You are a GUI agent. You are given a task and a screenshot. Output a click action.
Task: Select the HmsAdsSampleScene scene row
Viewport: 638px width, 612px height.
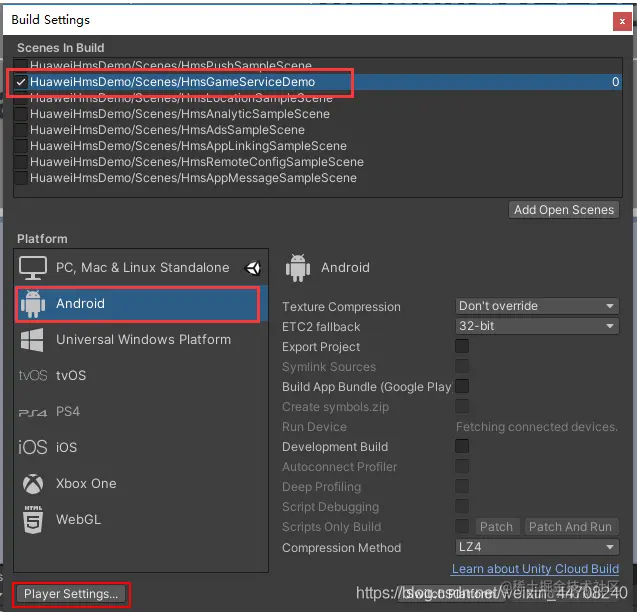318,130
